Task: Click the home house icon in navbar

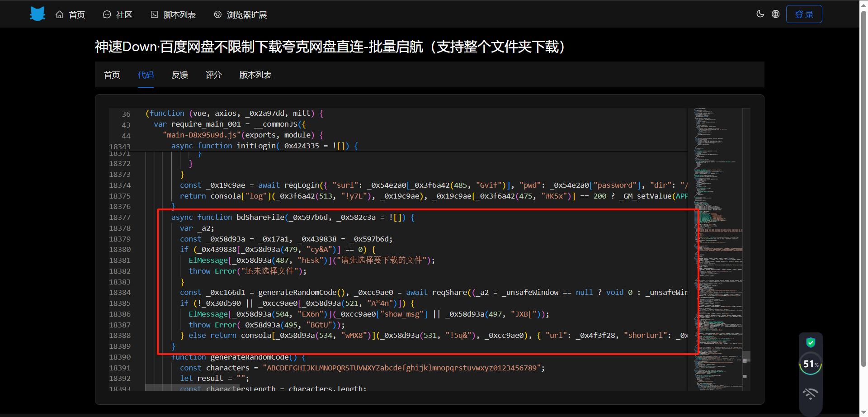Action: (x=60, y=15)
